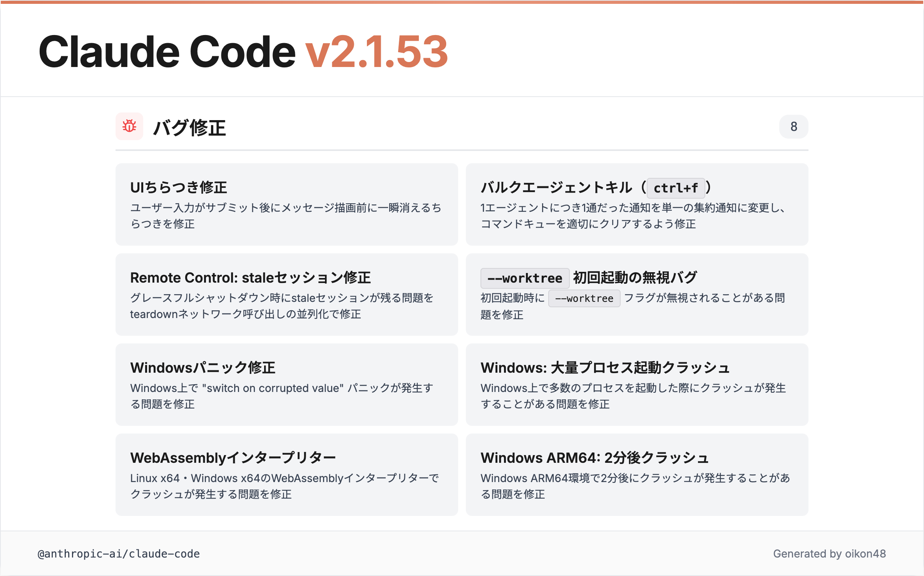
Task: Click the count badge showing 8
Action: 793,126
